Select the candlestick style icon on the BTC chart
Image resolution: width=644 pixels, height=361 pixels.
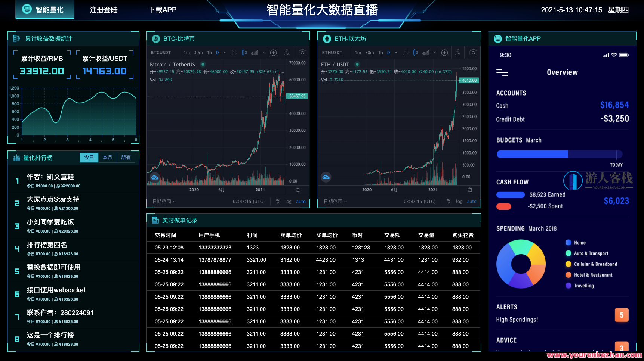[x=244, y=52]
